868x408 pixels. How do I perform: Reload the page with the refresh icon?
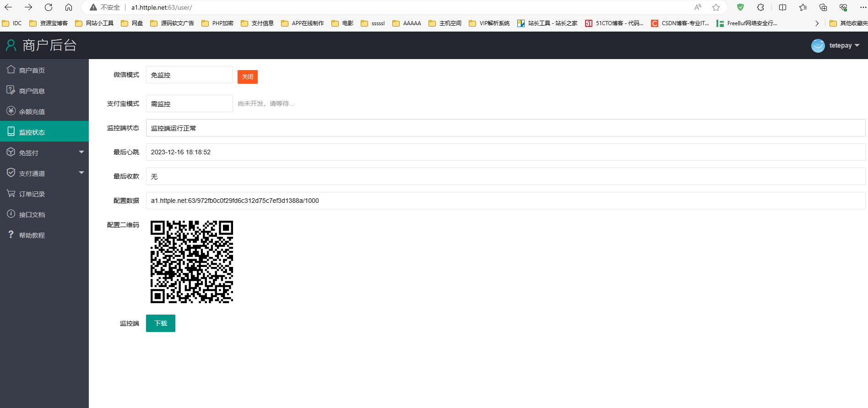[x=49, y=7]
